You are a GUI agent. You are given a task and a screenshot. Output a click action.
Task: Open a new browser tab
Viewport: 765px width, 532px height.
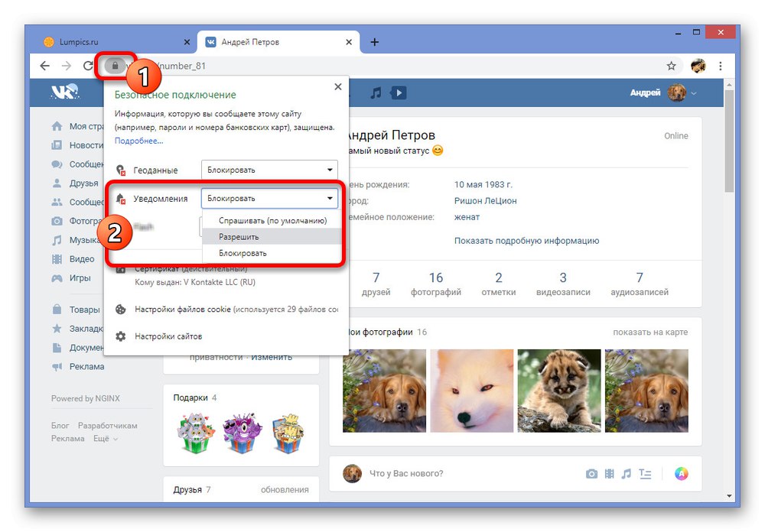[374, 42]
